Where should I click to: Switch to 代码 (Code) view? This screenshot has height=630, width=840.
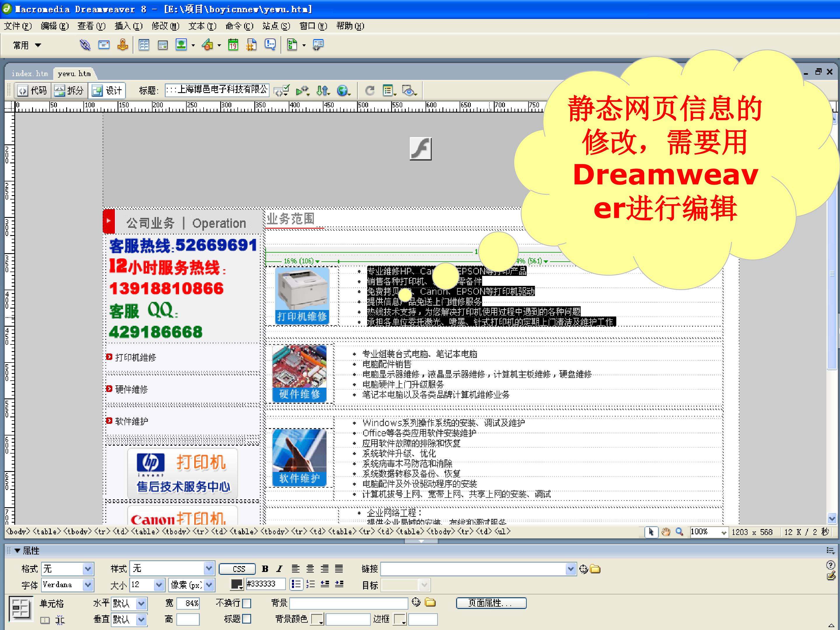pyautogui.click(x=33, y=91)
